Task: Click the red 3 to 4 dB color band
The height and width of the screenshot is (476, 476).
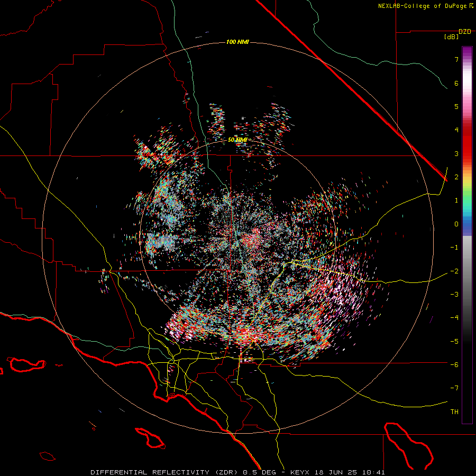Action: coord(467,142)
